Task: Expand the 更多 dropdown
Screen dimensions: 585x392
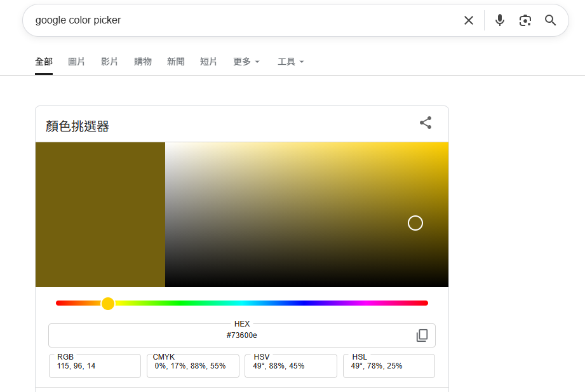Action: click(246, 62)
